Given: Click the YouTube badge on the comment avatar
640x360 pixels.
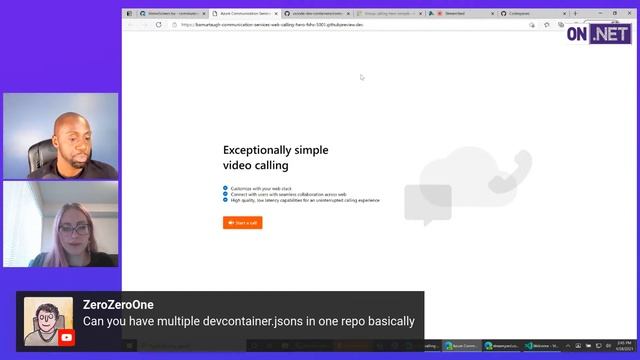Looking at the screenshot, I should coord(66,338).
